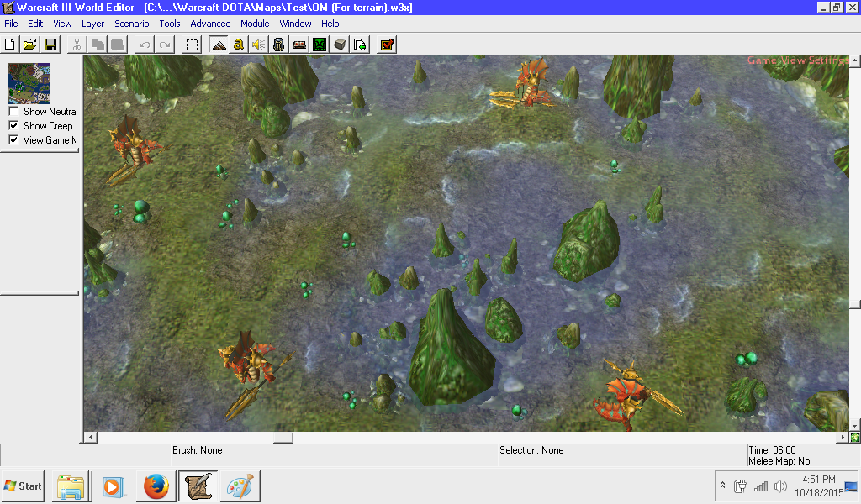The image size is (861, 504).
Task: Open the Object Editor helmet icon
Action: point(279,45)
